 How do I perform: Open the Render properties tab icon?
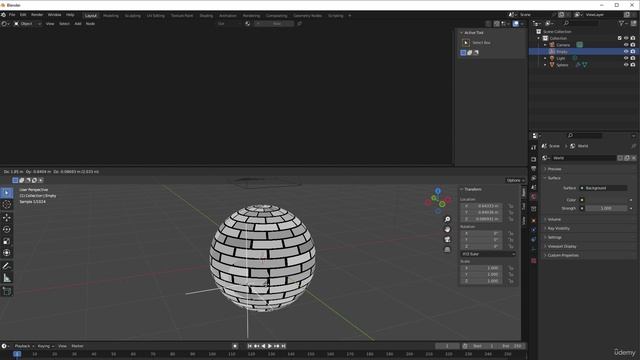tap(533, 159)
